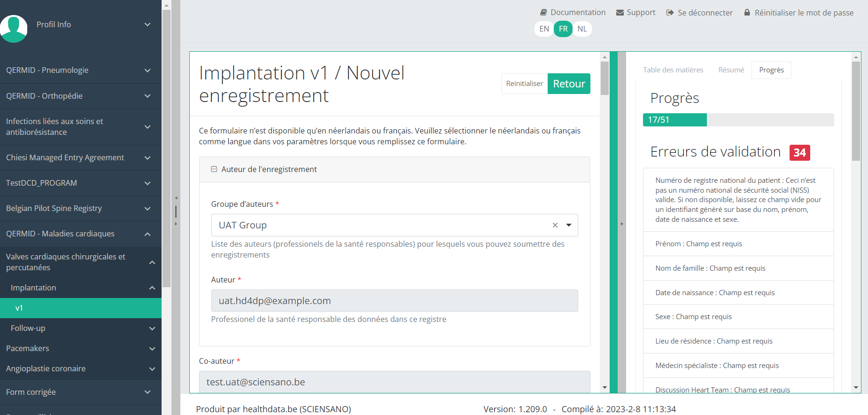Collapse the Auteur de l'enregistrement section icon

pyautogui.click(x=214, y=169)
